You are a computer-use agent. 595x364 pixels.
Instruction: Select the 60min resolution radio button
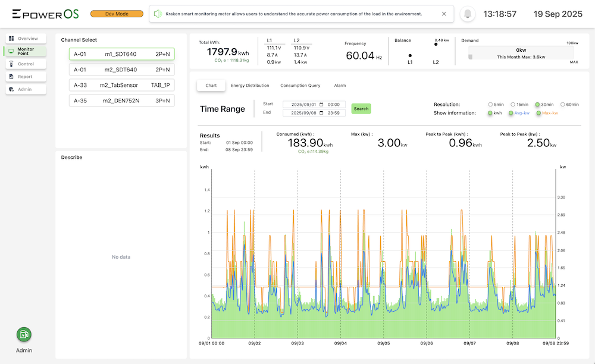pyautogui.click(x=562, y=104)
